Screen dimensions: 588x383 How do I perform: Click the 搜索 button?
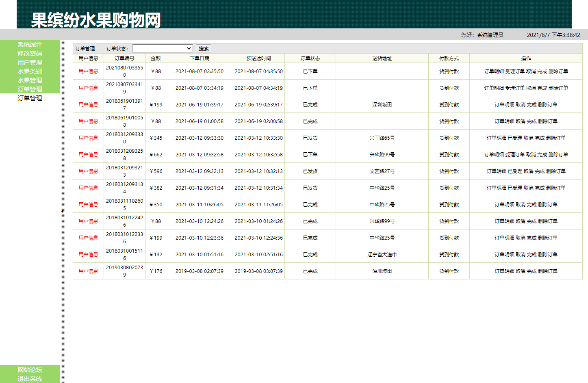coord(204,48)
